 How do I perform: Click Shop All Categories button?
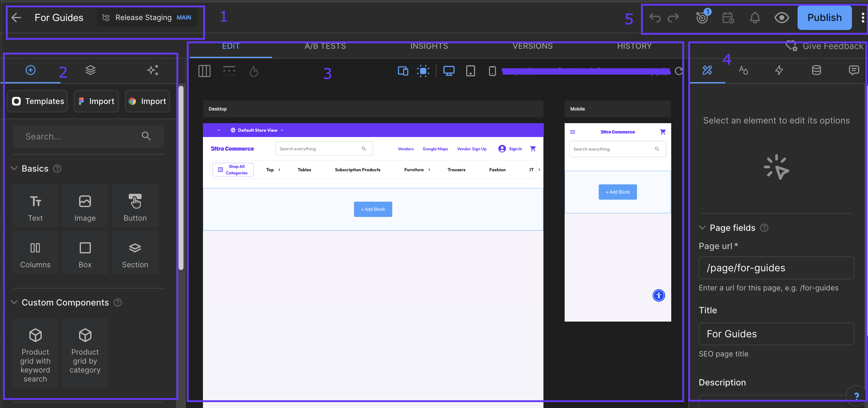click(x=233, y=170)
